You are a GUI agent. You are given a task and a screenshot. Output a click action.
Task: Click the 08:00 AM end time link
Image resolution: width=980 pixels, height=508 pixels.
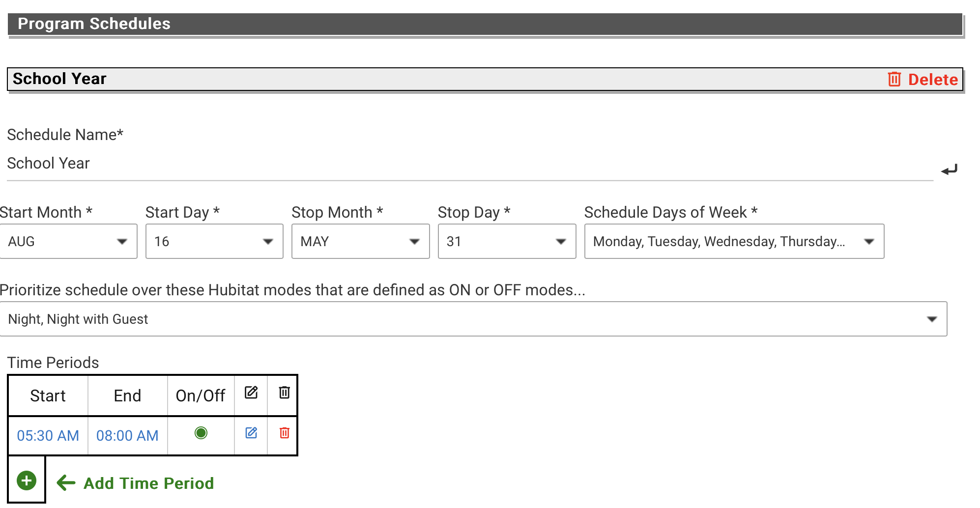[x=127, y=436]
